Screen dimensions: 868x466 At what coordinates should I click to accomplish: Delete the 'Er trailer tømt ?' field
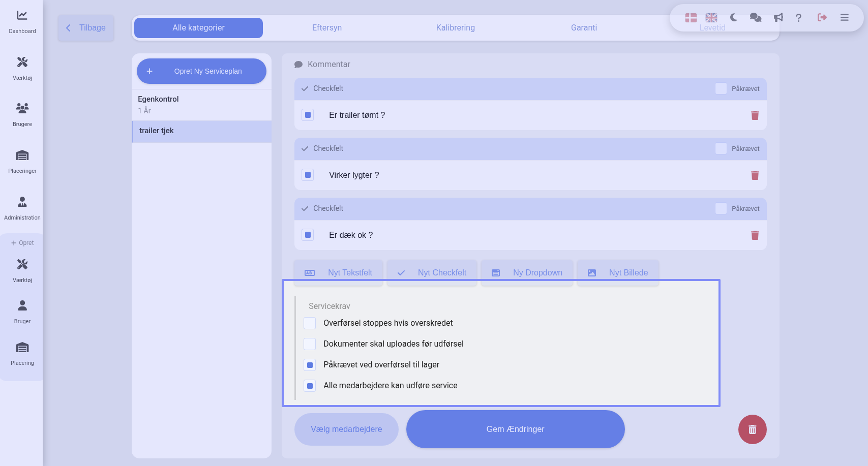pyautogui.click(x=755, y=115)
